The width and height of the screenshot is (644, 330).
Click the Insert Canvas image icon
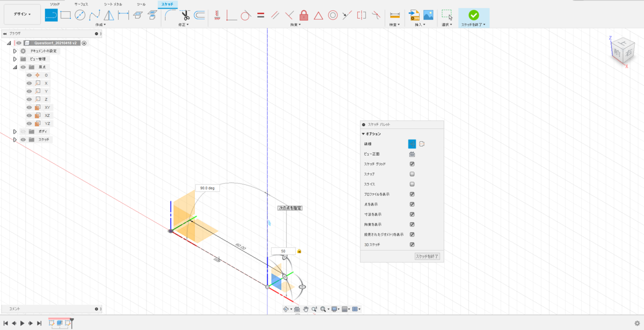pos(428,15)
